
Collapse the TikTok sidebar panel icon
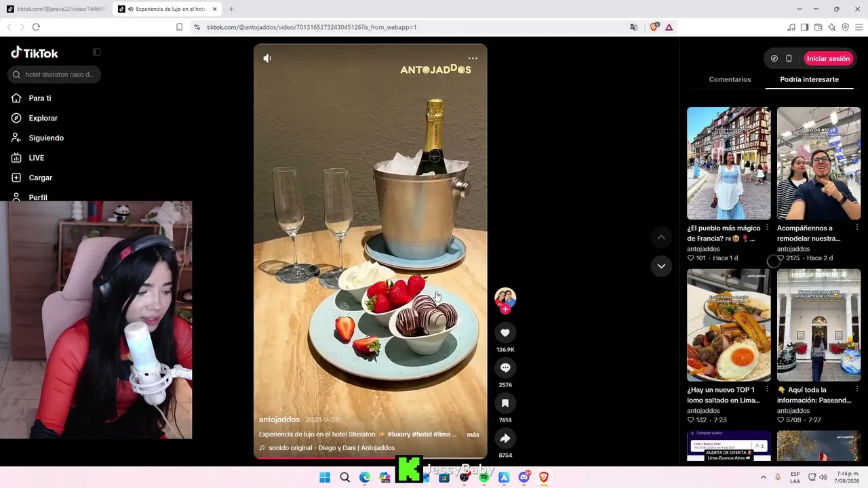pyautogui.click(x=97, y=52)
